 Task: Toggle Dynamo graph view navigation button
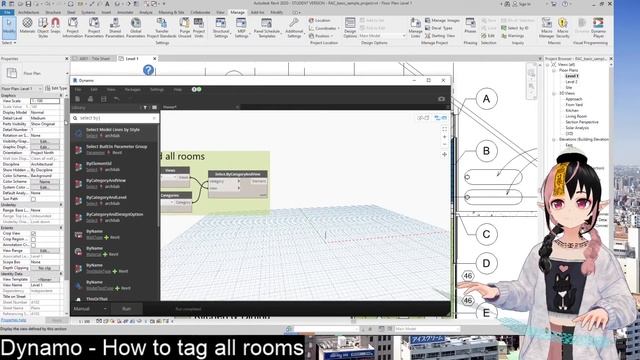click(422, 118)
